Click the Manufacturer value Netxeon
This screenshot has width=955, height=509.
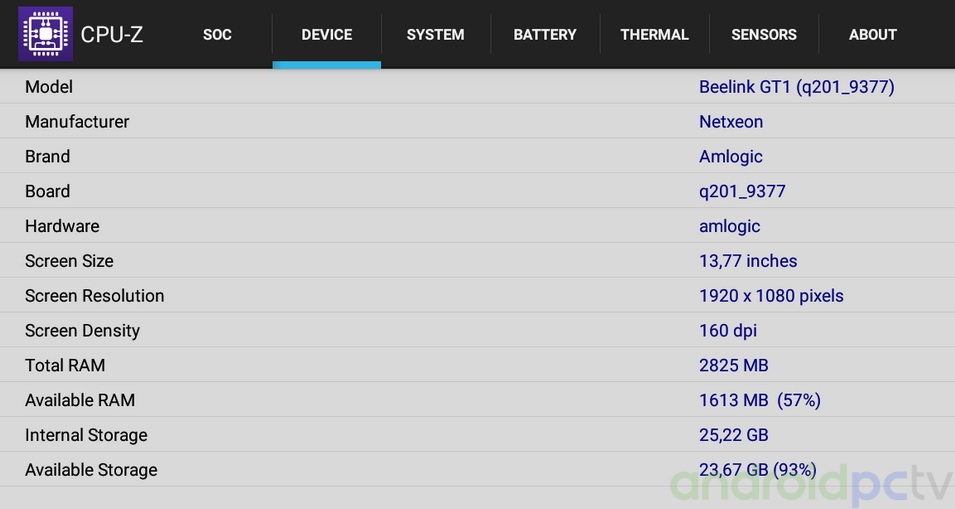coord(731,122)
